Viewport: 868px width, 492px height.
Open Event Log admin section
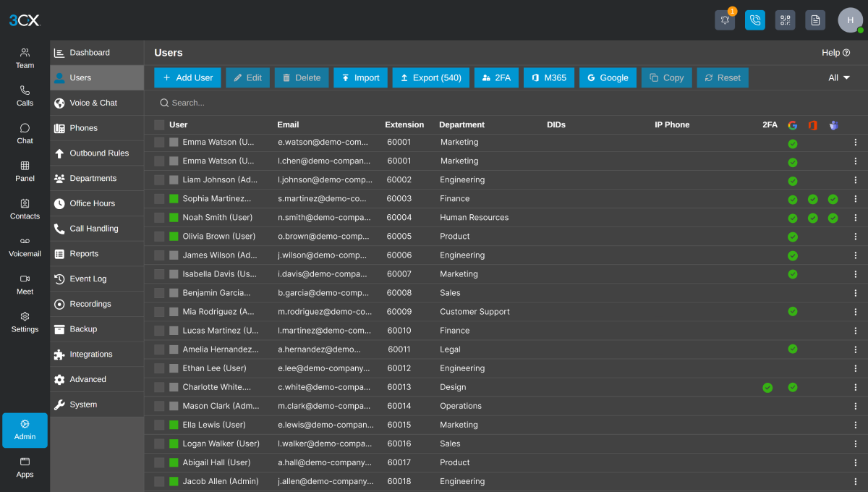click(x=97, y=279)
